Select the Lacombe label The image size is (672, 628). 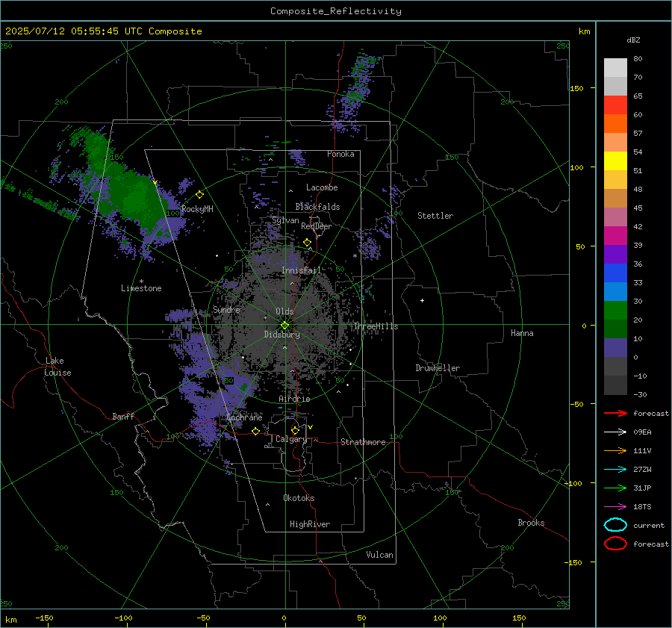coord(322,187)
